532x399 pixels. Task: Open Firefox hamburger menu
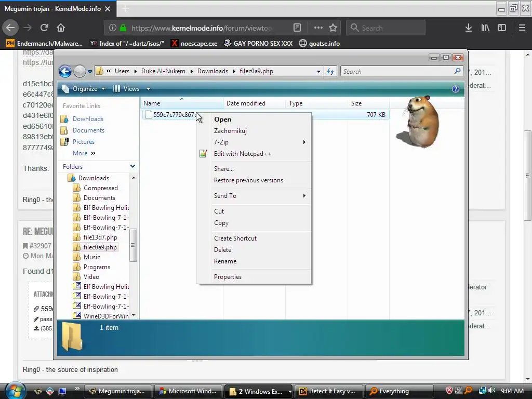pos(522,28)
